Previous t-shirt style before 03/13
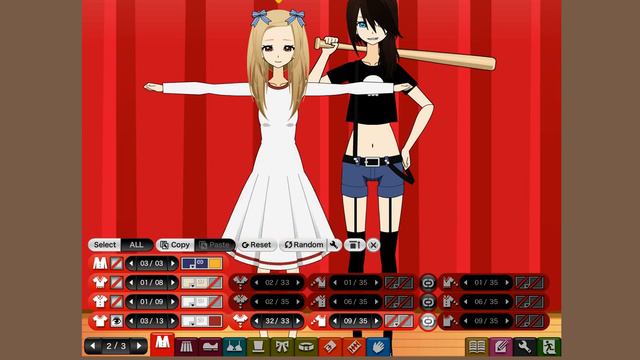The image size is (640, 360). [131, 321]
